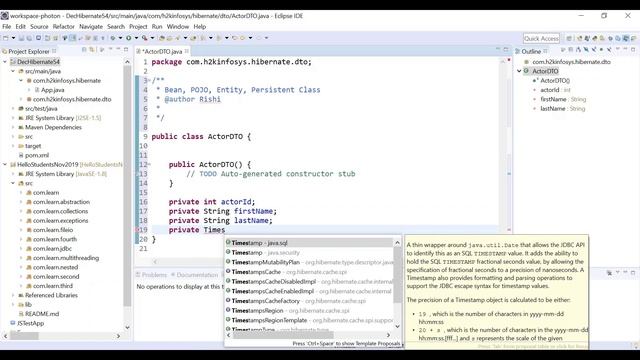Click pom.xml file icon in Project Explorer

pos(21,155)
